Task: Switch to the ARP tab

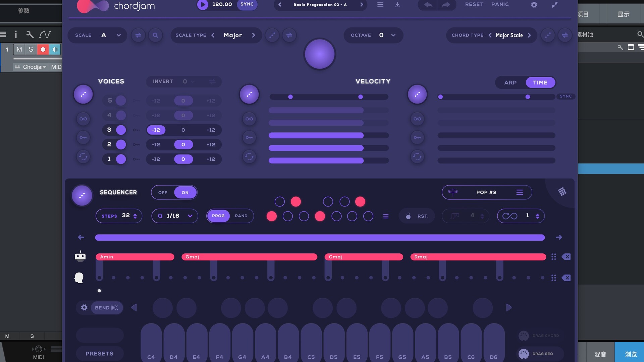Action: (x=510, y=82)
